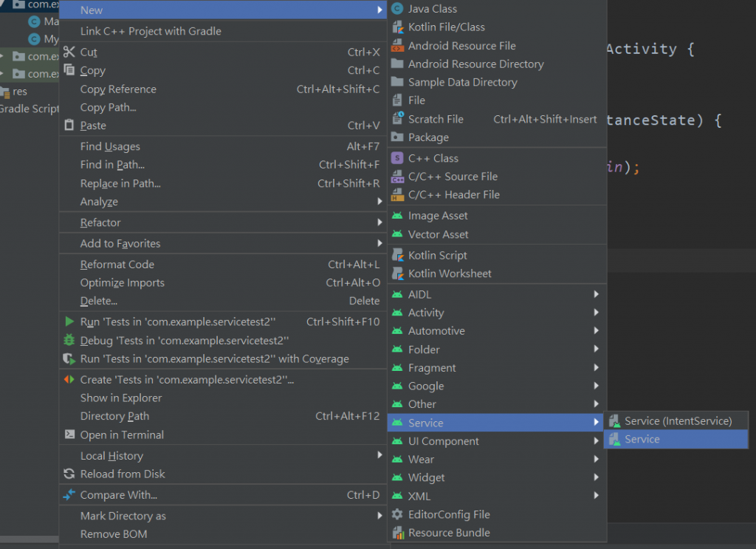Viewport: 756px width, 549px height.
Task: Expand the Automotive submenu arrow
Action: [597, 331]
